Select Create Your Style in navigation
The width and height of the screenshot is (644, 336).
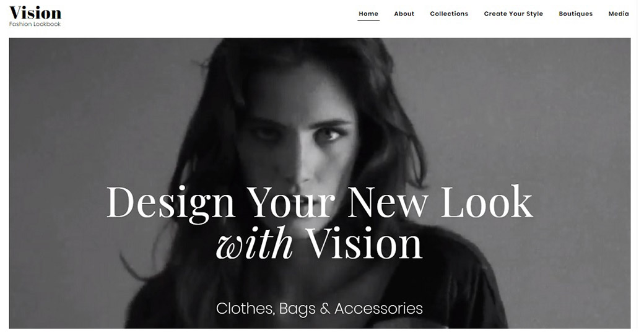[x=513, y=14]
